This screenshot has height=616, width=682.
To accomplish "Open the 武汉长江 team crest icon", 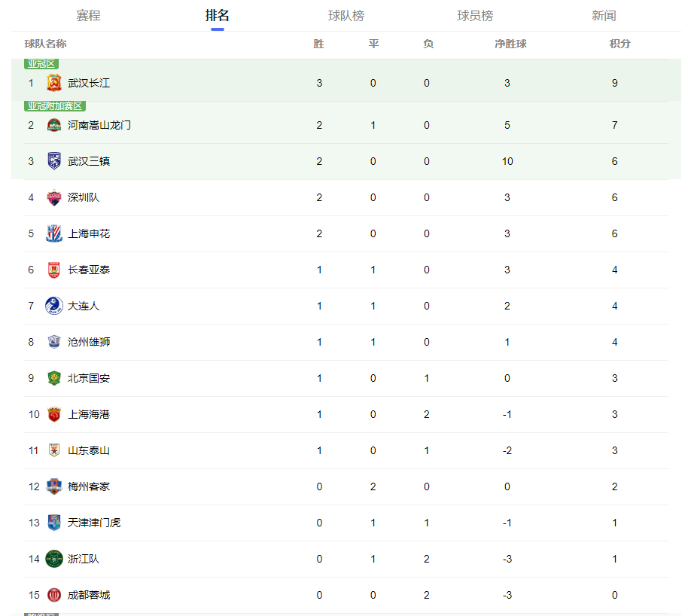I will (x=54, y=83).
